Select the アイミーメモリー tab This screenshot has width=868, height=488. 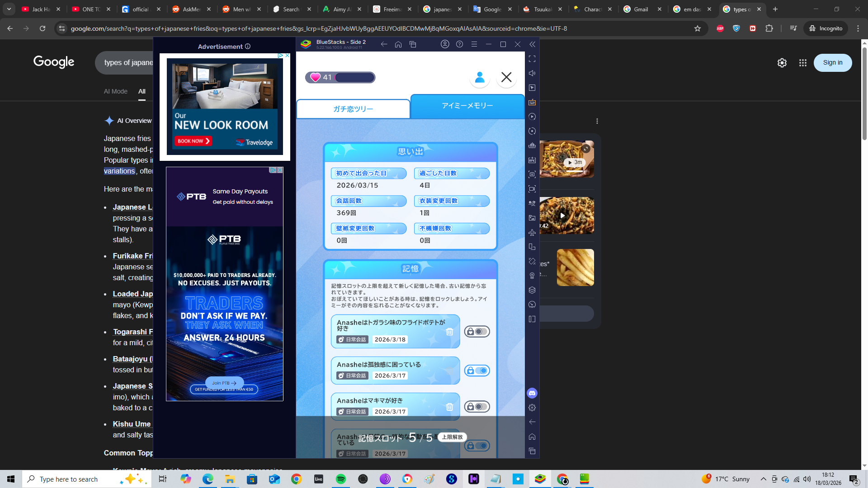click(467, 106)
